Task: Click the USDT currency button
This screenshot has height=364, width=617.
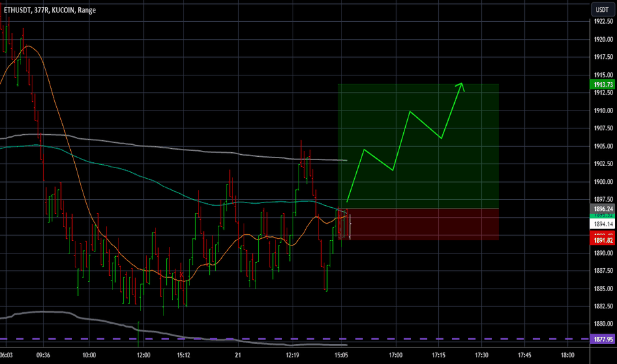Action: point(602,10)
